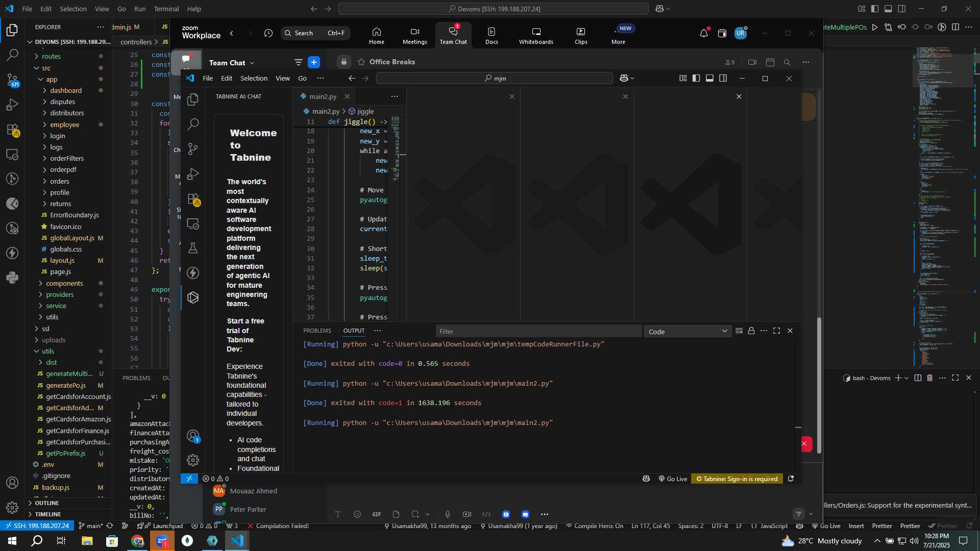Viewport: 980px width, 551px height.
Task: Toggle Compile Hero in outer status bar
Action: tap(595, 526)
